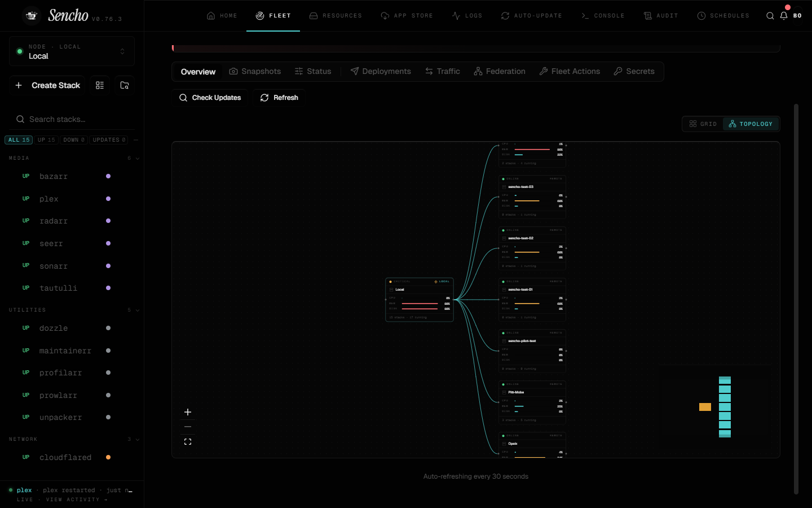Switch to the Fleet Actions tab
Viewport: 812px width, 508px height.
click(570, 72)
